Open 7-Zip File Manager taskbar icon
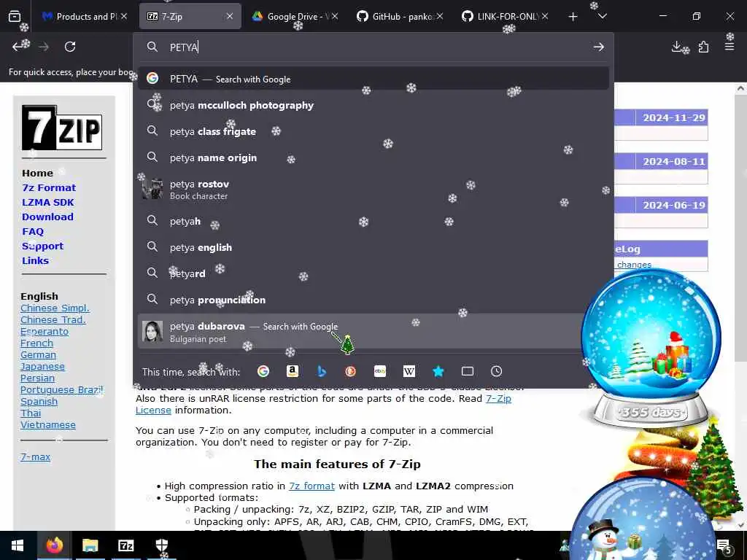Image resolution: width=747 pixels, height=560 pixels. click(x=125, y=545)
